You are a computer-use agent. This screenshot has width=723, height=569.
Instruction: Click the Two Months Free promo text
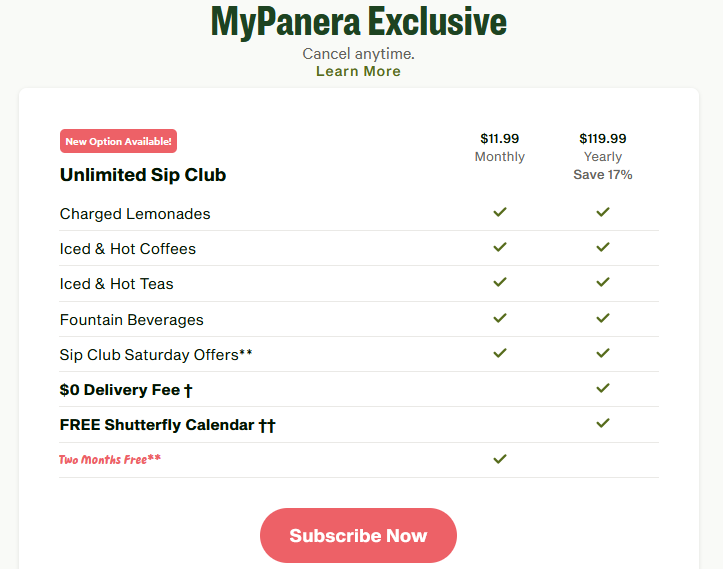[110, 460]
